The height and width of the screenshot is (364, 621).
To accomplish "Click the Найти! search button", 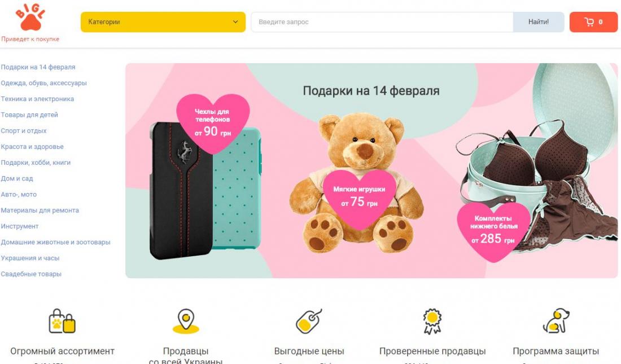I will point(539,22).
